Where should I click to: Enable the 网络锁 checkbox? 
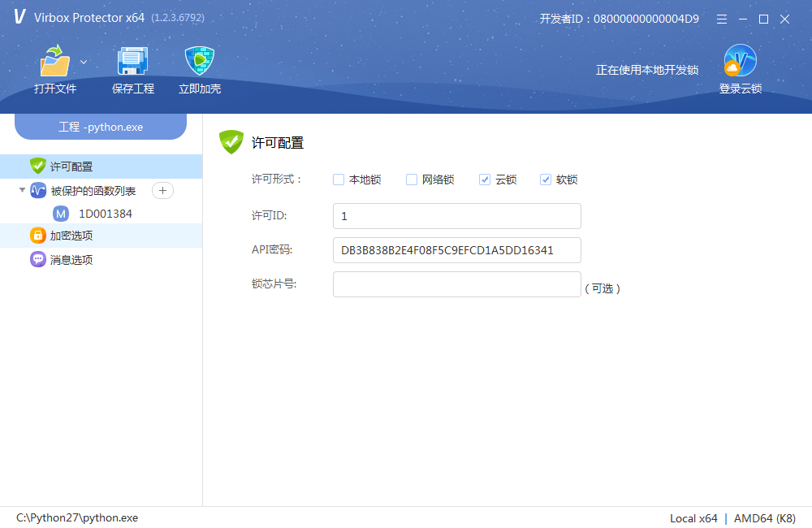coord(411,180)
